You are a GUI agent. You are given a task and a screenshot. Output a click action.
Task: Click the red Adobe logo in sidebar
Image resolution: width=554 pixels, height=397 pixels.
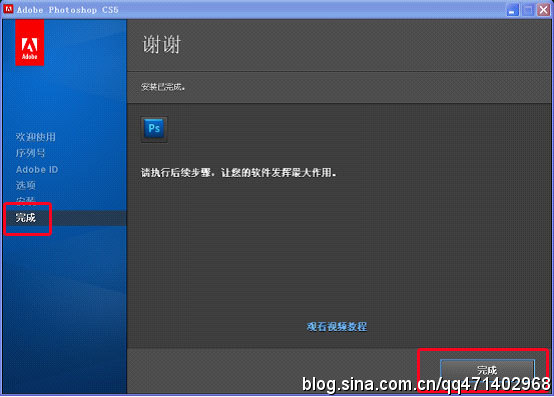coord(30,43)
